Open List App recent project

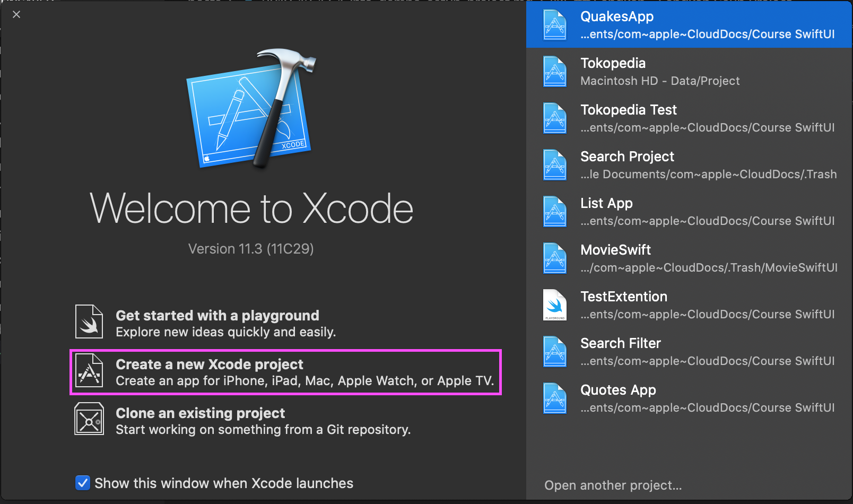(690, 212)
